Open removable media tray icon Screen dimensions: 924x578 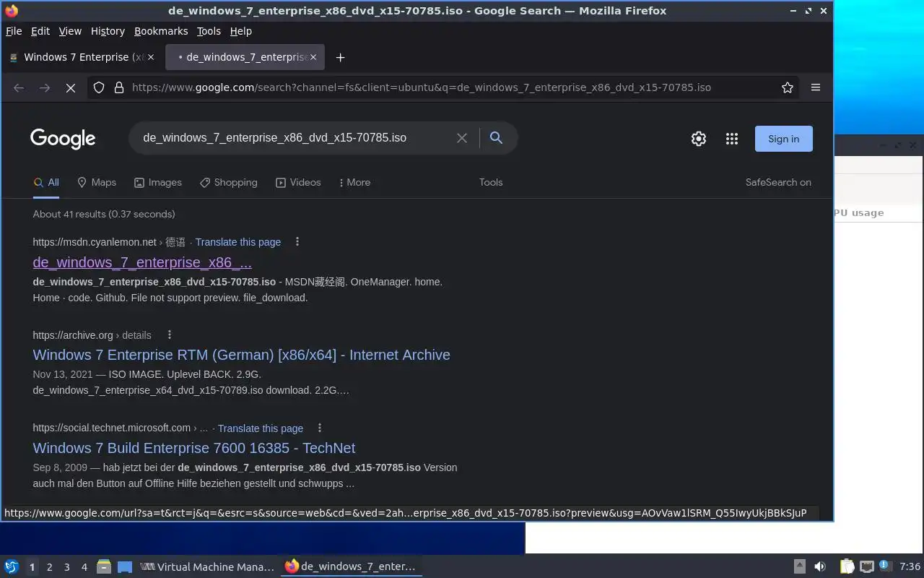(800, 567)
